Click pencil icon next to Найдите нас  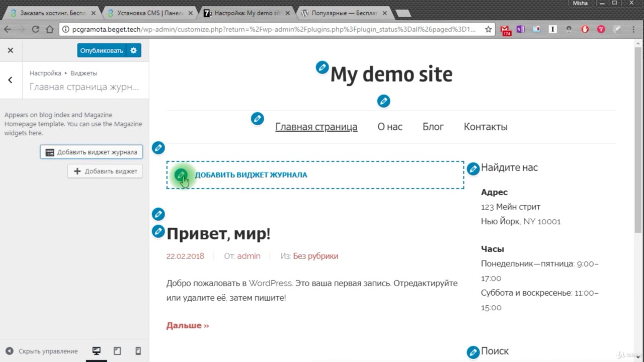[473, 169]
